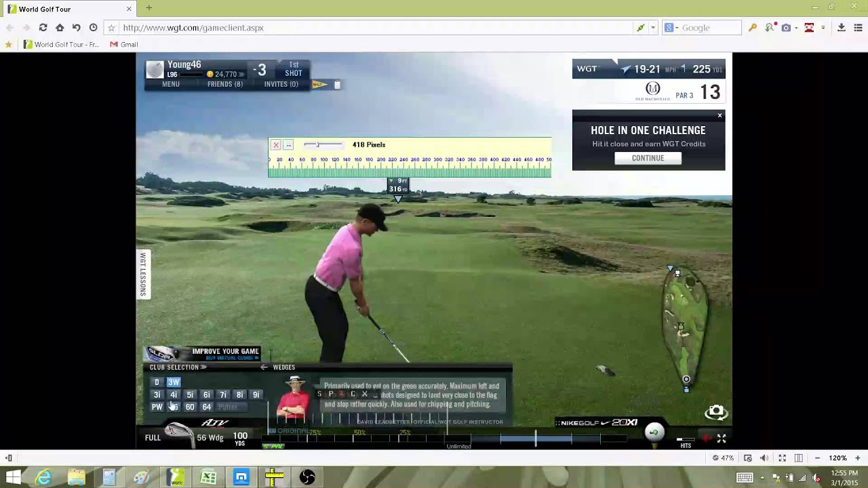Click the screenshot camera icon in browser toolbar
Image resolution: width=868 pixels, height=488 pixels.
click(x=786, y=28)
